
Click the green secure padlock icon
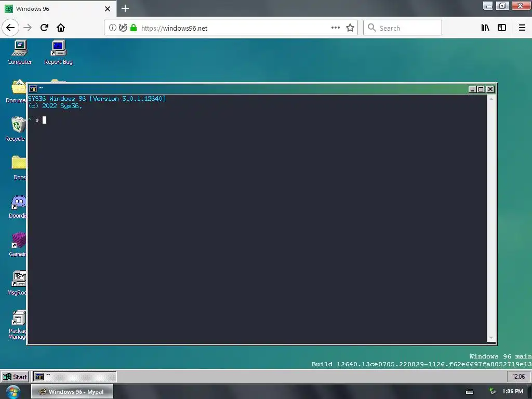click(x=134, y=28)
